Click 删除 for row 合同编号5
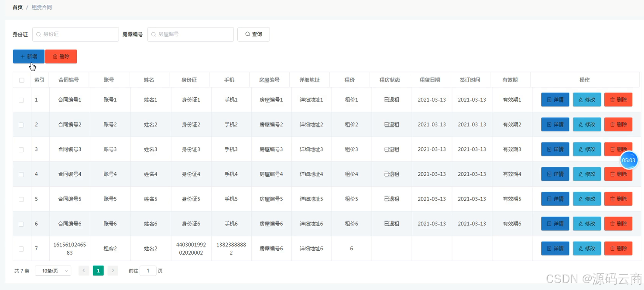 pyautogui.click(x=618, y=199)
